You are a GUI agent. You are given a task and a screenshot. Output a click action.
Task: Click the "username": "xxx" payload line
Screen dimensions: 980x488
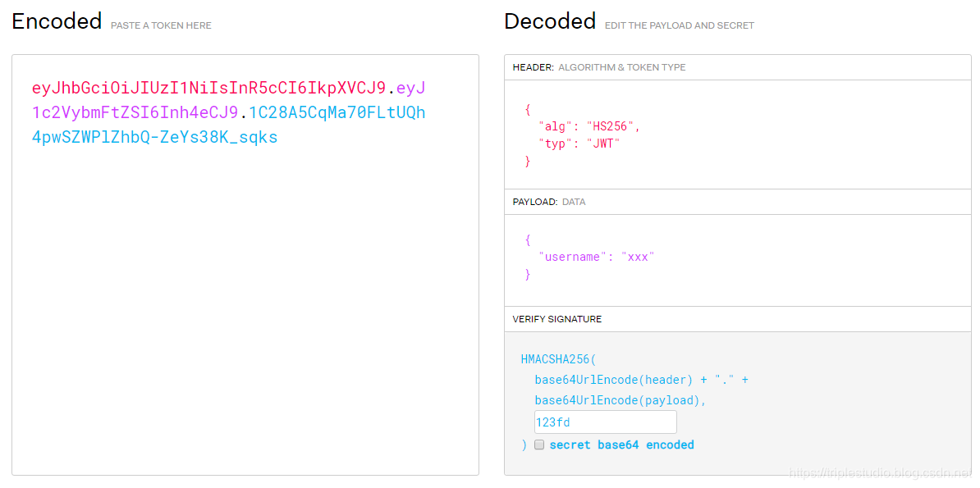pos(596,257)
